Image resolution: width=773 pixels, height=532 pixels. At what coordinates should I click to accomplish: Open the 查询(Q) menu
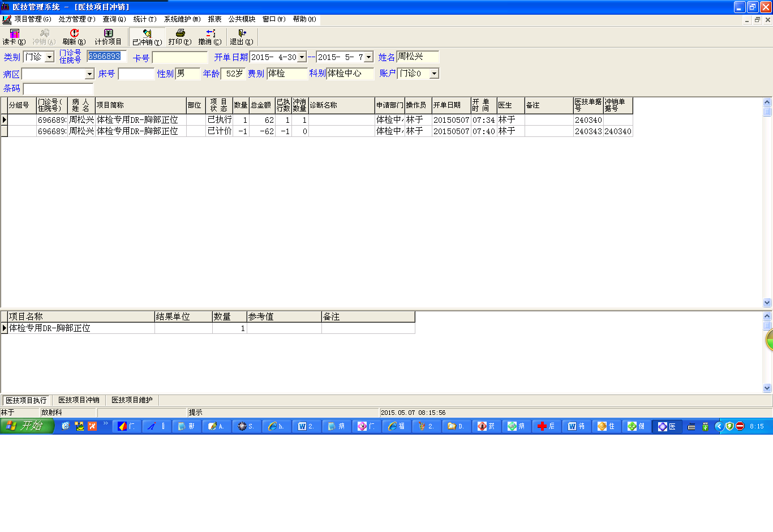[x=114, y=19]
